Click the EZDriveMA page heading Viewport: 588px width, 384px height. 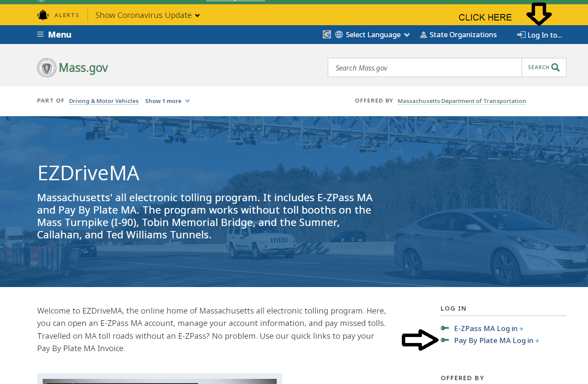(x=88, y=173)
